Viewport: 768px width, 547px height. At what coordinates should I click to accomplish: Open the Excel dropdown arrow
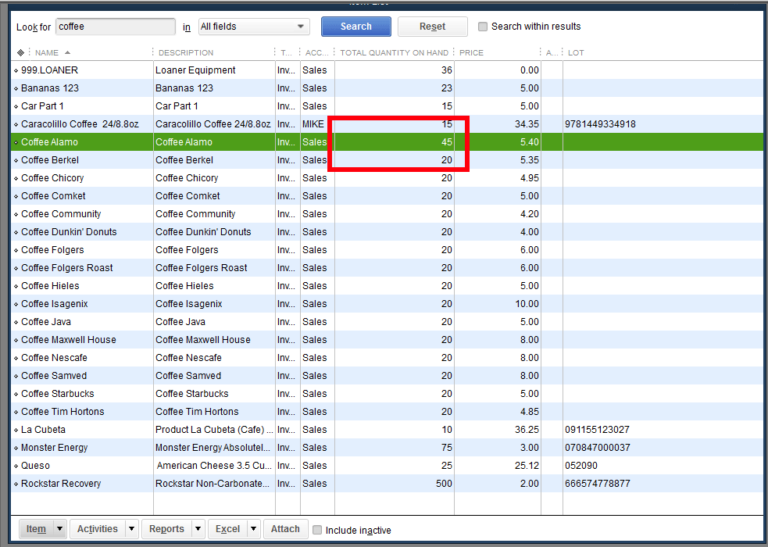click(253, 529)
